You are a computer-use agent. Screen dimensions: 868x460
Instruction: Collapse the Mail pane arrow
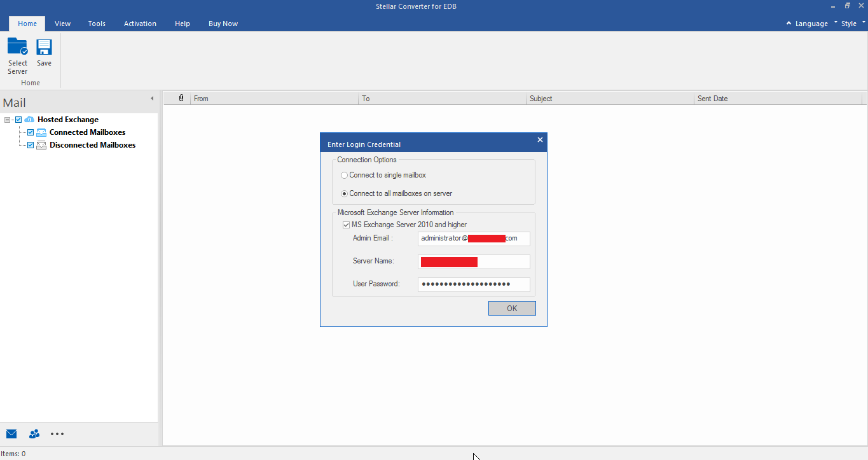pos(152,98)
